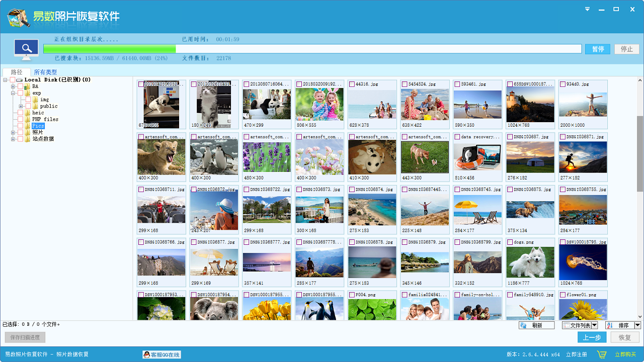The width and height of the screenshot is (644, 362).
Task: Select the 路径 tab
Action: coord(17,72)
